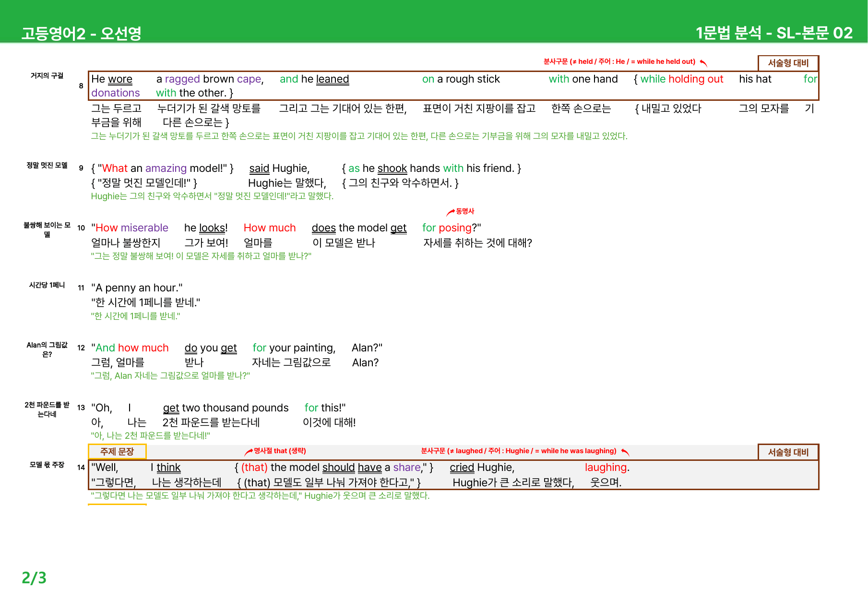Click sentence number '13'
868x614 pixels.
81,408
